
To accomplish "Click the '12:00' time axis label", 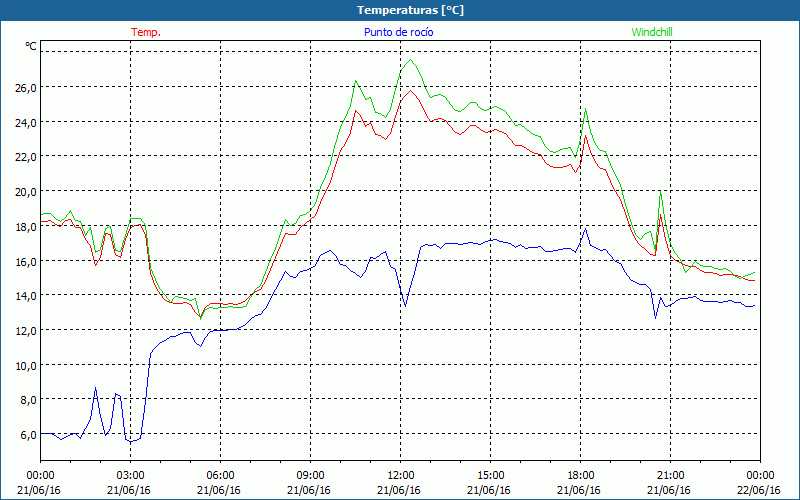I will click(x=401, y=475).
